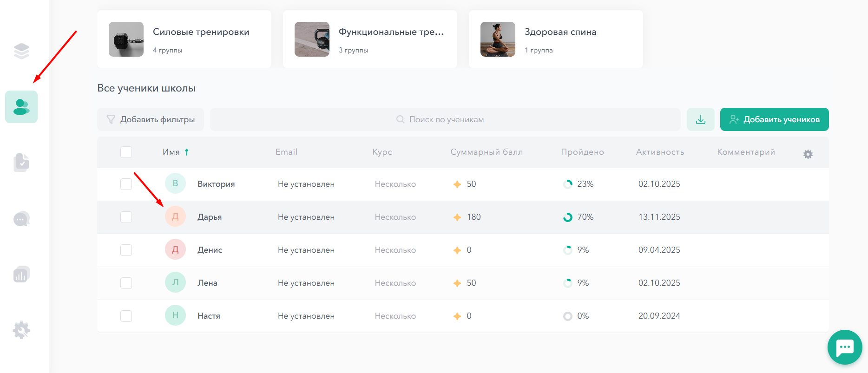Image resolution: width=868 pixels, height=373 pixels.
Task: Tick the checkbox for Виктория
Action: (126, 184)
